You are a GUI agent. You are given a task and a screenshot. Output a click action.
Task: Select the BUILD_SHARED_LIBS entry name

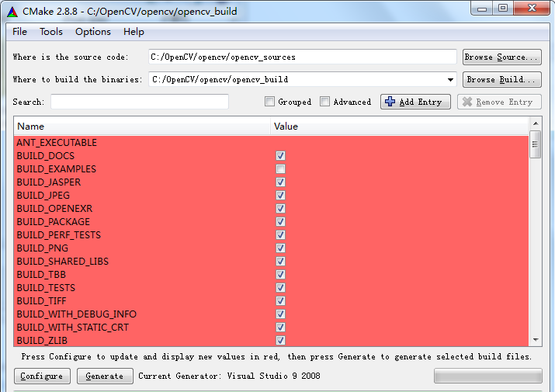[63, 262]
